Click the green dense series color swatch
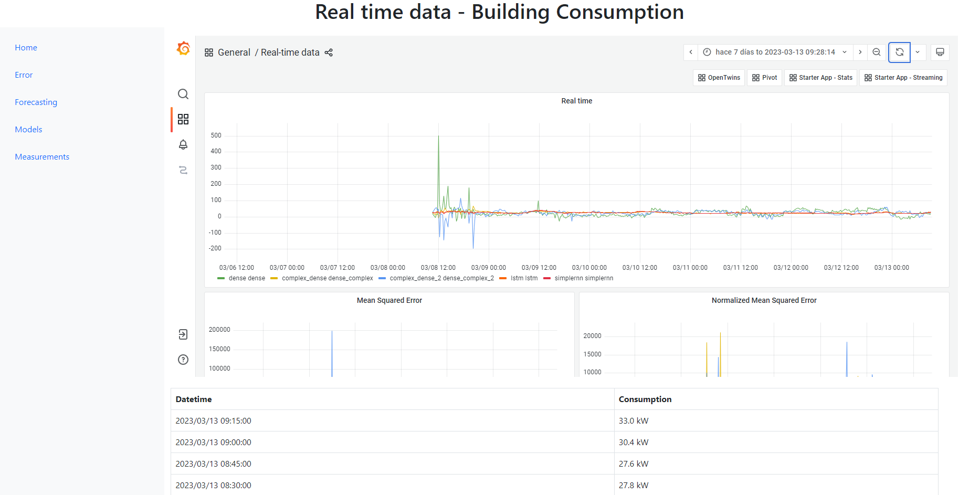This screenshot has height=495, width=980. pyautogui.click(x=221, y=278)
